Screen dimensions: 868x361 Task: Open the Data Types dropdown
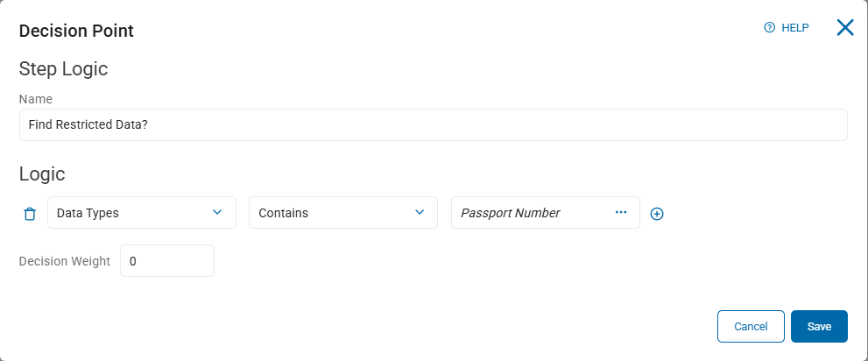tap(131, 213)
